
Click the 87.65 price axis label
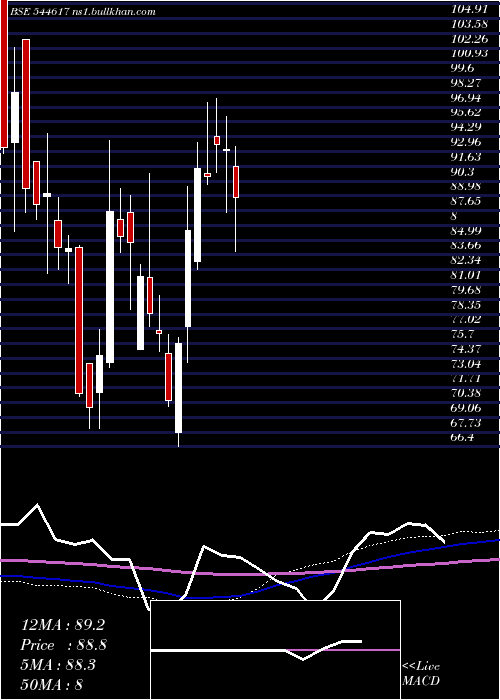(x=466, y=201)
